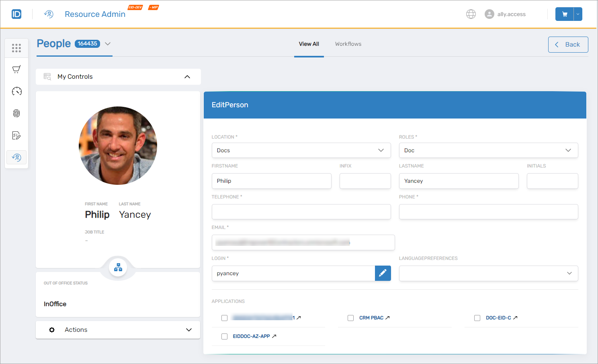Select the View All tab
This screenshot has width=598, height=364.
point(309,44)
